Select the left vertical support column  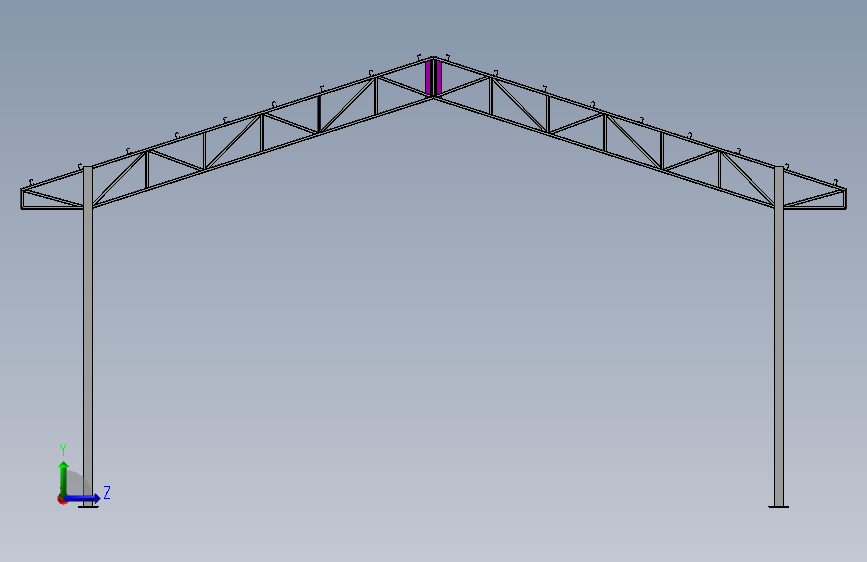pyautogui.click(x=88, y=335)
